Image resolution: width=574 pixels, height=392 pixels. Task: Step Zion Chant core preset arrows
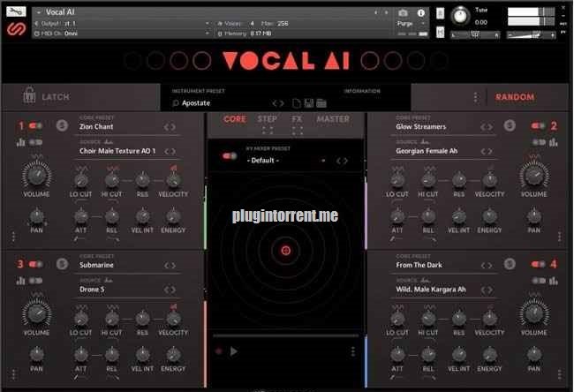click(170, 127)
